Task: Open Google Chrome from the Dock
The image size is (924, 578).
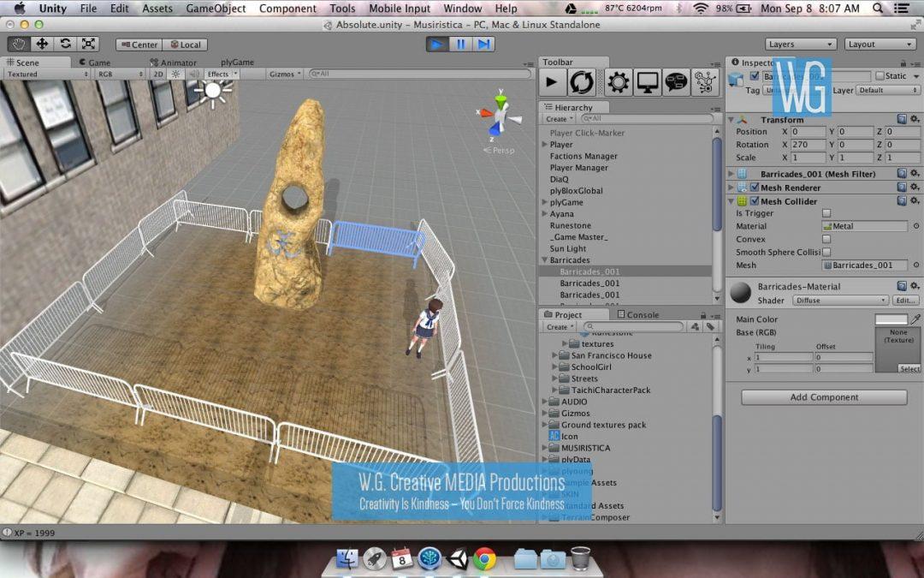Action: point(485,559)
